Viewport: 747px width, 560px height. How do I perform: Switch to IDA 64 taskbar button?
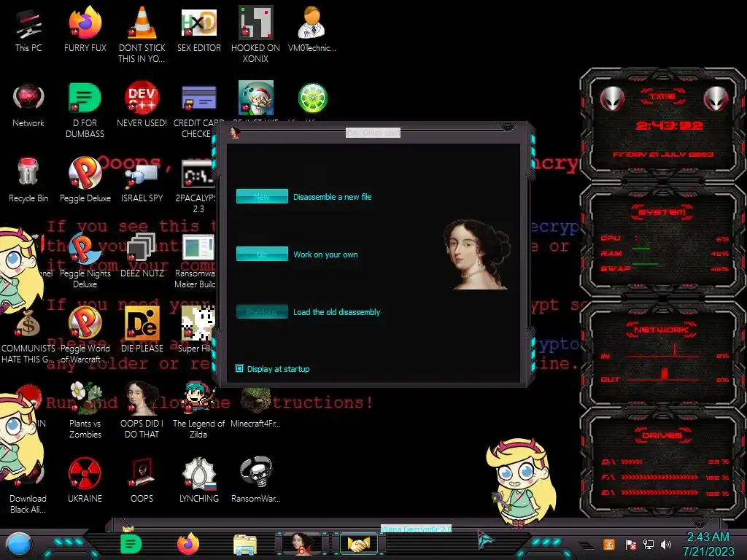click(x=302, y=543)
